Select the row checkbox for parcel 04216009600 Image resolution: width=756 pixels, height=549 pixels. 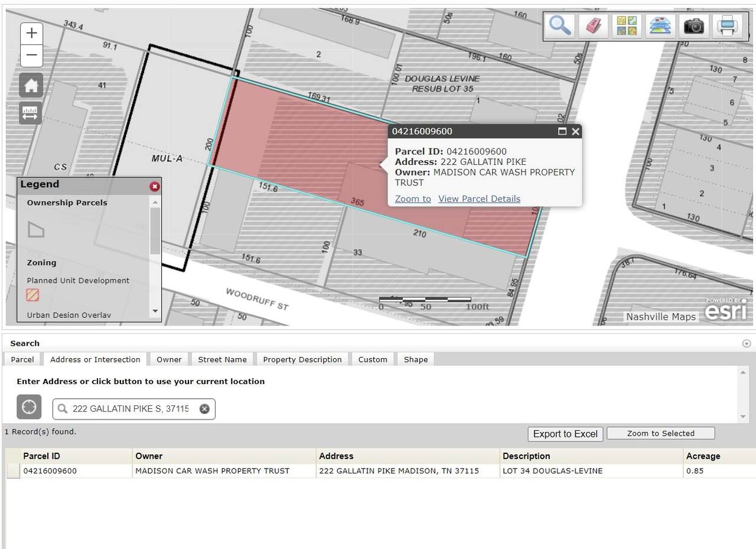click(x=12, y=471)
